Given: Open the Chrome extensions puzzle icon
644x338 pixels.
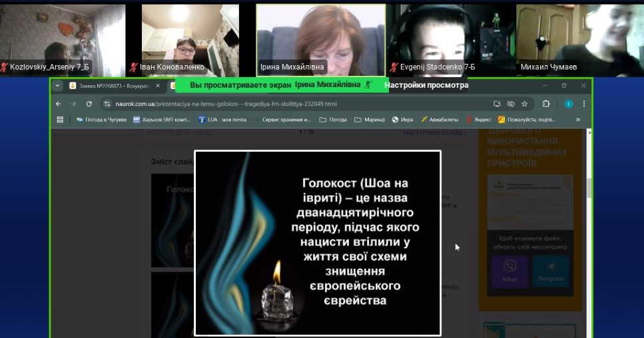Looking at the screenshot, I should tap(546, 104).
